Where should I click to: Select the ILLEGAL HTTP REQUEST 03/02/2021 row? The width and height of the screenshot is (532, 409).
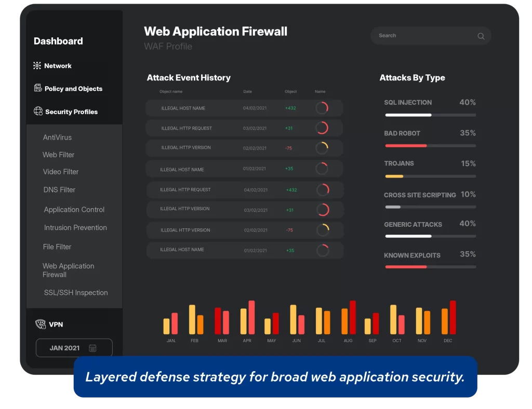[244, 128]
